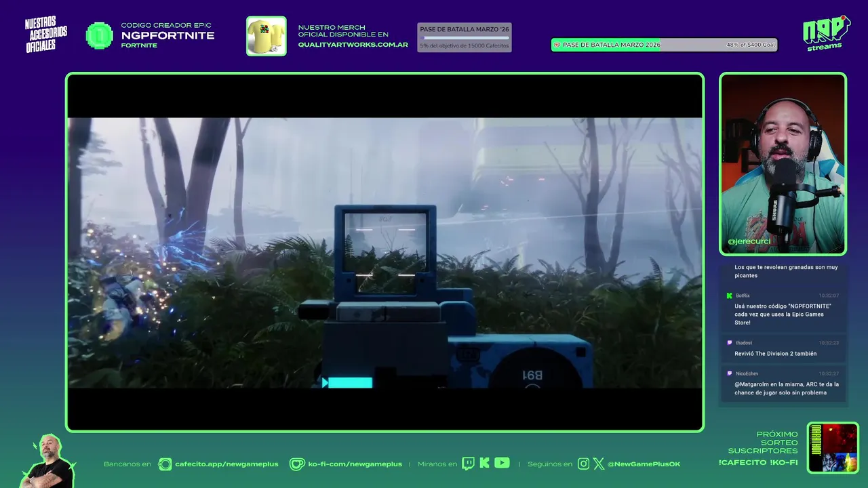Click the BotRix Epic Games Store code message
The height and width of the screenshot is (488, 868).
click(783, 314)
